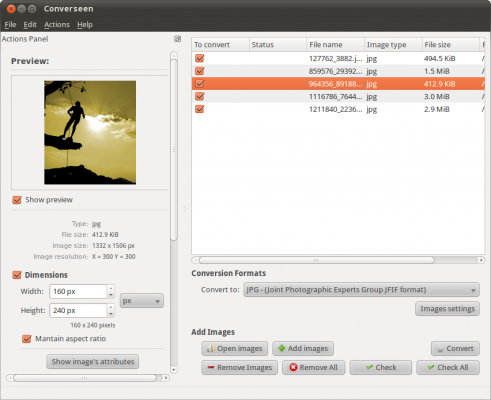Click the red minus Remove Images icon
491x400 pixels.
[x=211, y=367]
